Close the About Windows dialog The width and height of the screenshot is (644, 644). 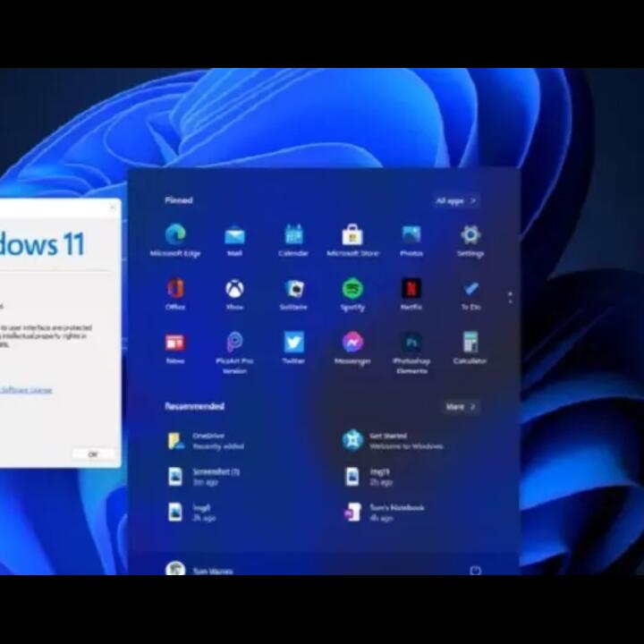coord(113,208)
